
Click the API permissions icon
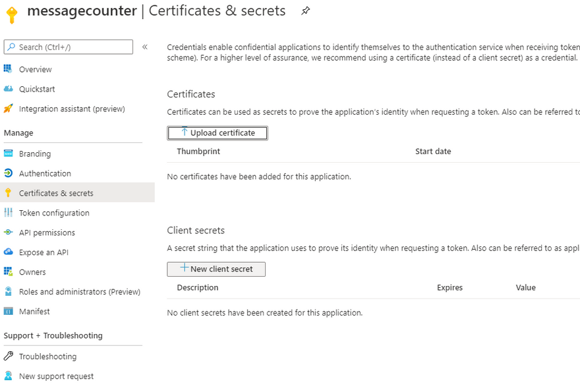click(x=8, y=233)
